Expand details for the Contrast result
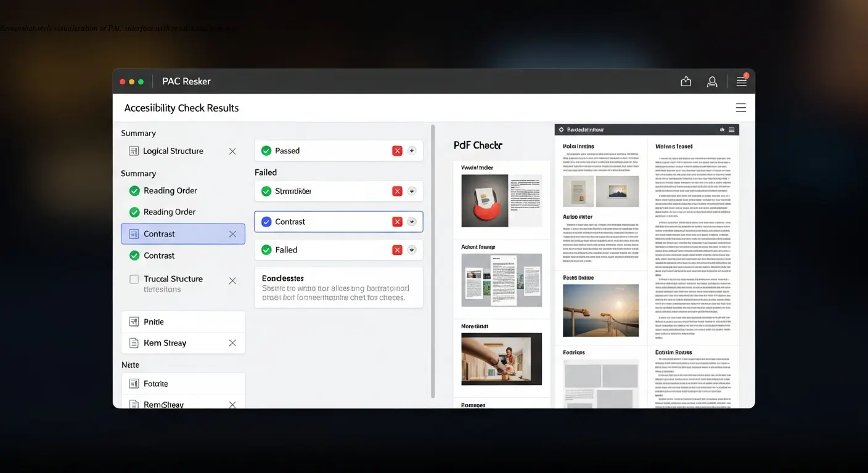Screen dimensions: 868x473 (412, 222)
